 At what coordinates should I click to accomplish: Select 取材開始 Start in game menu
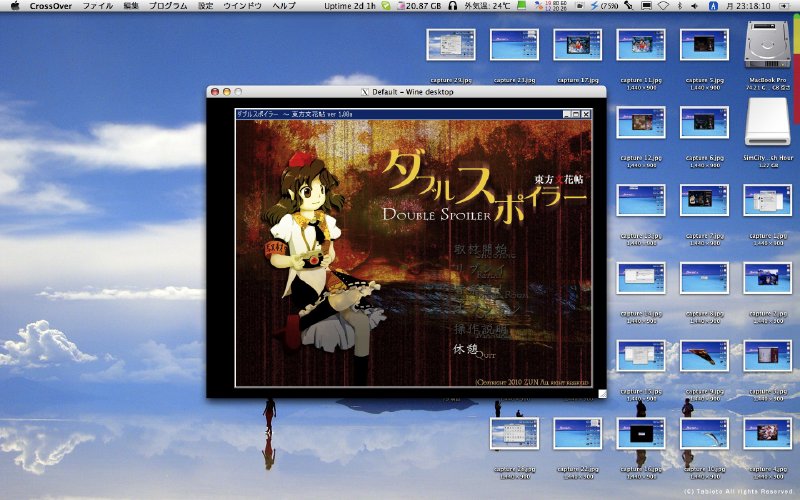(x=484, y=251)
